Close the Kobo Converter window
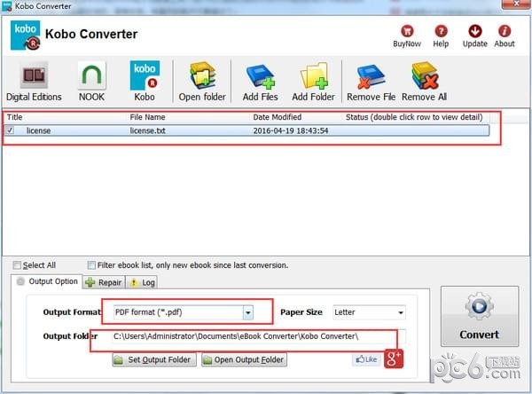The width and height of the screenshot is (532, 394). (516, 4)
